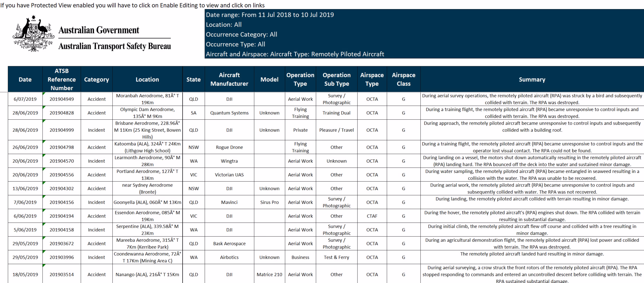The image size is (644, 283).
Task: Select the Aircraft and Airspace filter line
Action: (295, 54)
